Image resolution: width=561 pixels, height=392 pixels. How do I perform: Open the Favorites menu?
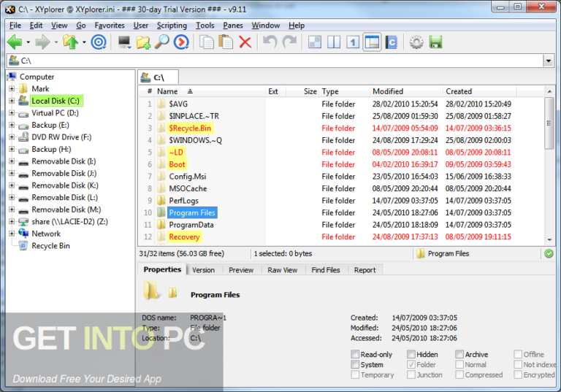tap(110, 26)
